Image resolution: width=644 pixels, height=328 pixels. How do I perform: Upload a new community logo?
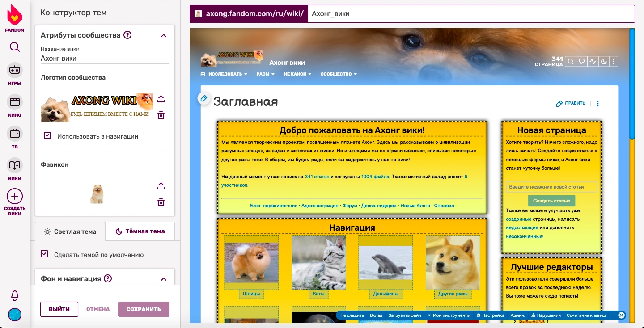[x=161, y=99]
